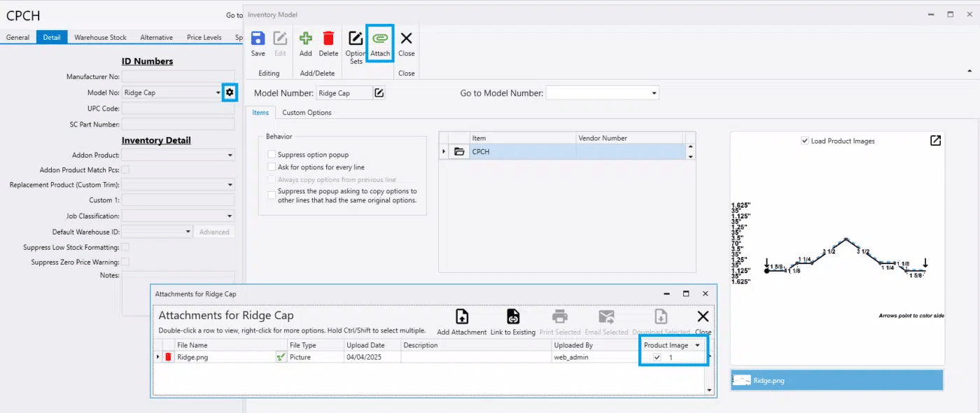
Task: Click the Print Selected printer icon
Action: [560, 316]
